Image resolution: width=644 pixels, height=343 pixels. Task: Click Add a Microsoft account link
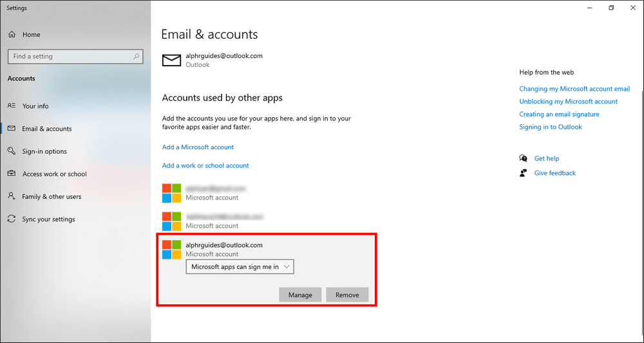click(198, 147)
